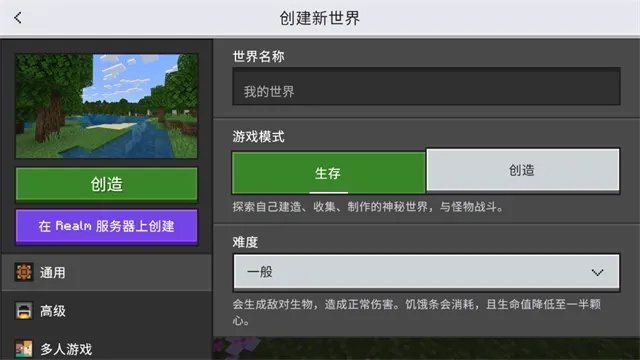640x360 pixels.
Task: Focus the 世界名称 input field
Action: 426,87
